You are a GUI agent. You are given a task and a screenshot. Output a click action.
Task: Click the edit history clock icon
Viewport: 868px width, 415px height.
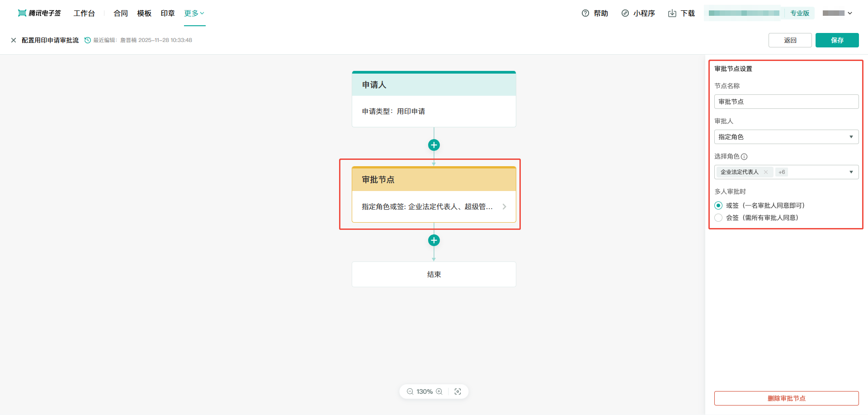pos(88,40)
